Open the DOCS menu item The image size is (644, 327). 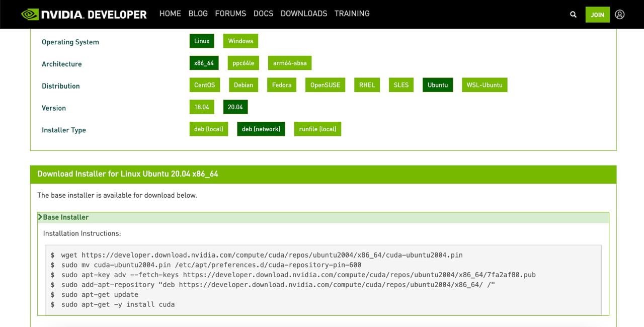(x=263, y=14)
